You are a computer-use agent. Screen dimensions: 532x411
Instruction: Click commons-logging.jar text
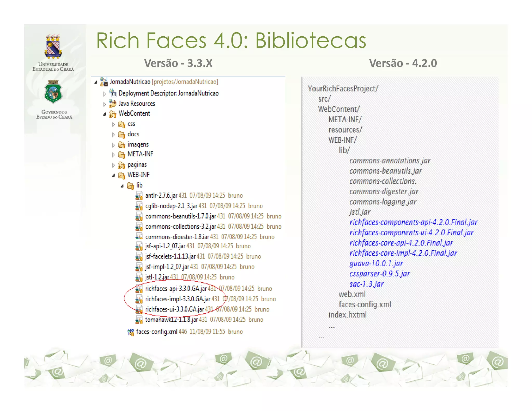tap(383, 202)
